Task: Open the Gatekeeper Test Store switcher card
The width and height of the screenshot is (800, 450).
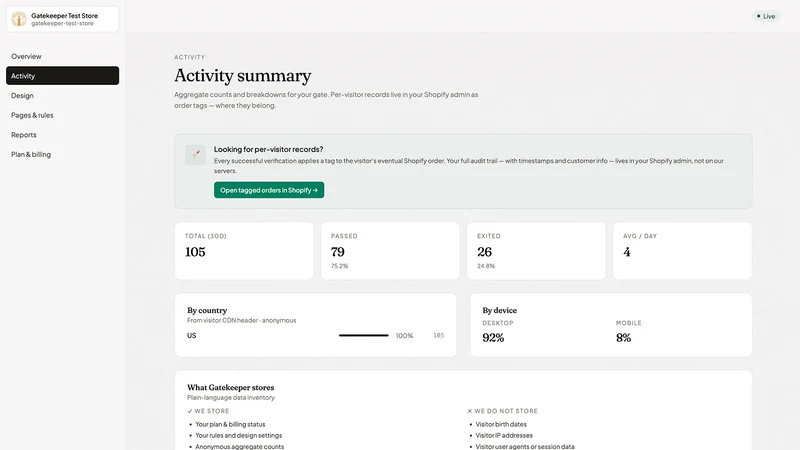Action: click(62, 19)
